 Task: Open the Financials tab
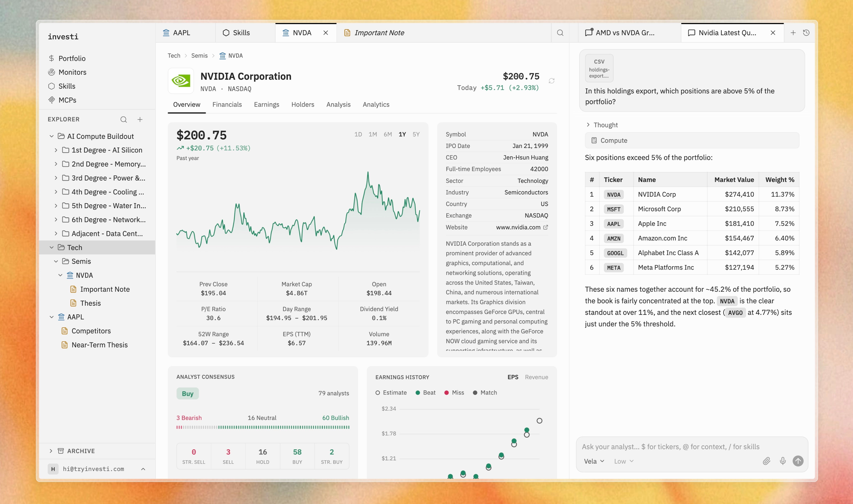[227, 105]
